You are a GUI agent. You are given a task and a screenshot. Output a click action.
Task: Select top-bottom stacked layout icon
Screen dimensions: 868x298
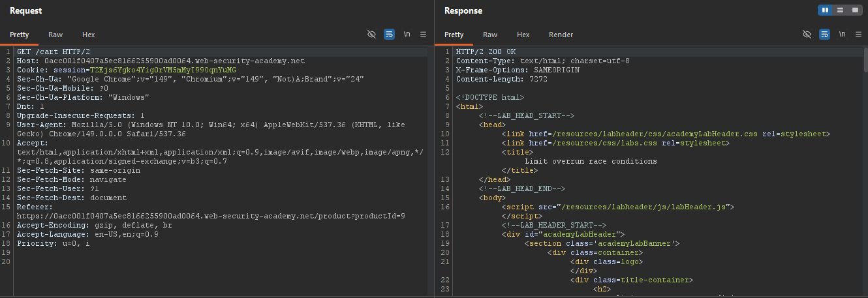pos(839,10)
